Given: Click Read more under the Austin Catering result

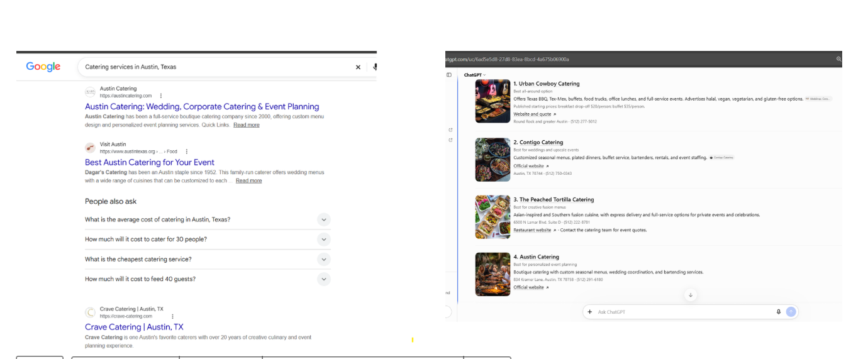Looking at the screenshot, I should pos(247,125).
